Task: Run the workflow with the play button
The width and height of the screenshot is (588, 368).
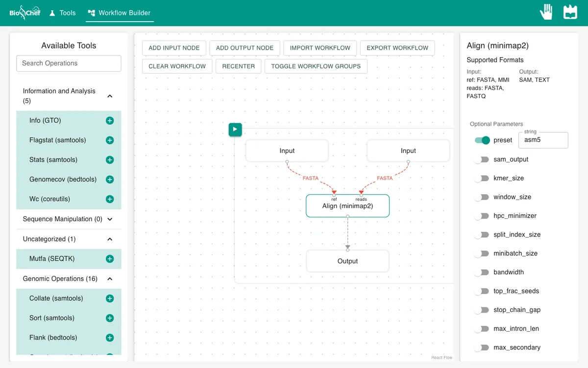Action: (235, 130)
